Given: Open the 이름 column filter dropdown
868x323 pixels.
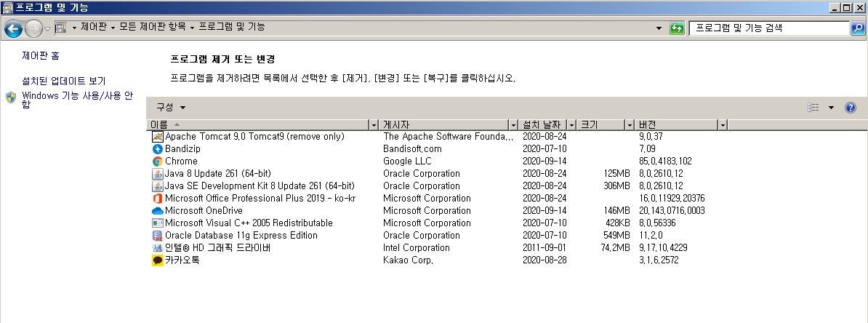Looking at the screenshot, I should point(374,125).
